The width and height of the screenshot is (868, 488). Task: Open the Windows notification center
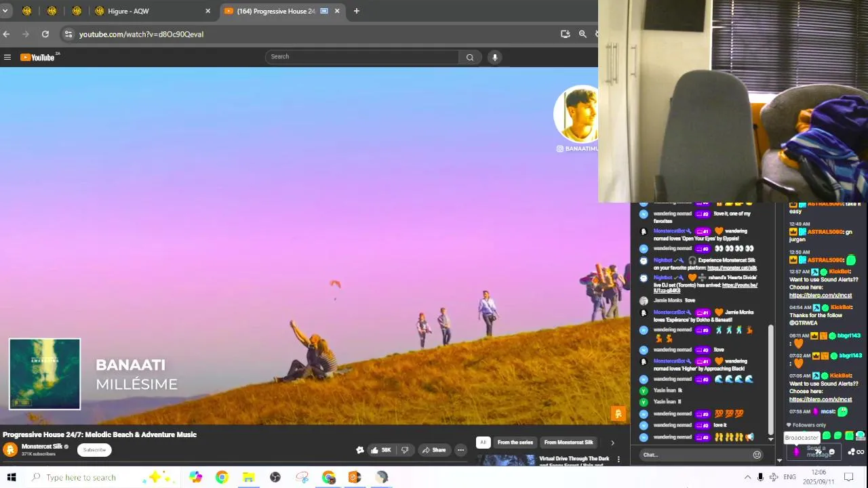848,477
